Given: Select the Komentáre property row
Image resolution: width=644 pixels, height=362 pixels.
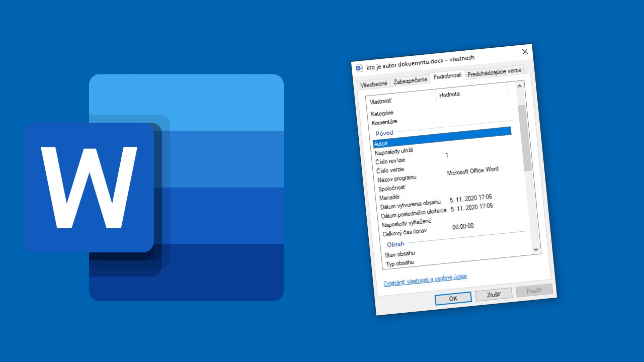Looking at the screenshot, I should click(384, 122).
